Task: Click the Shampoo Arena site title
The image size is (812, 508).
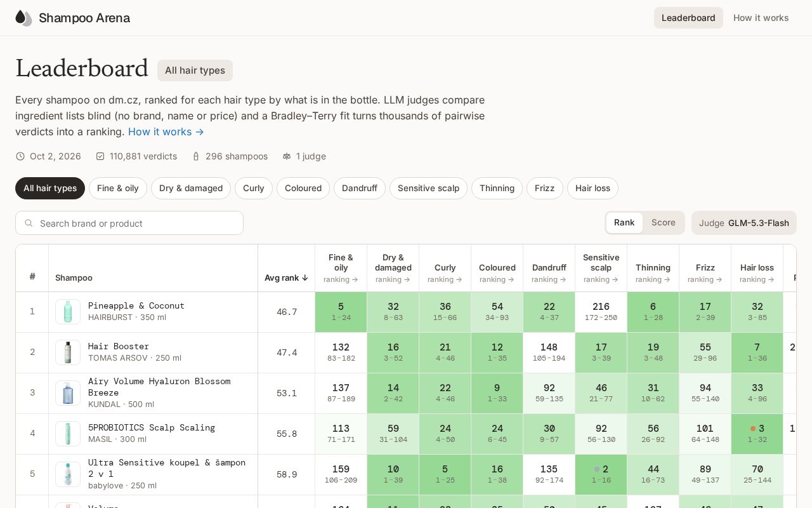Action: click(84, 18)
